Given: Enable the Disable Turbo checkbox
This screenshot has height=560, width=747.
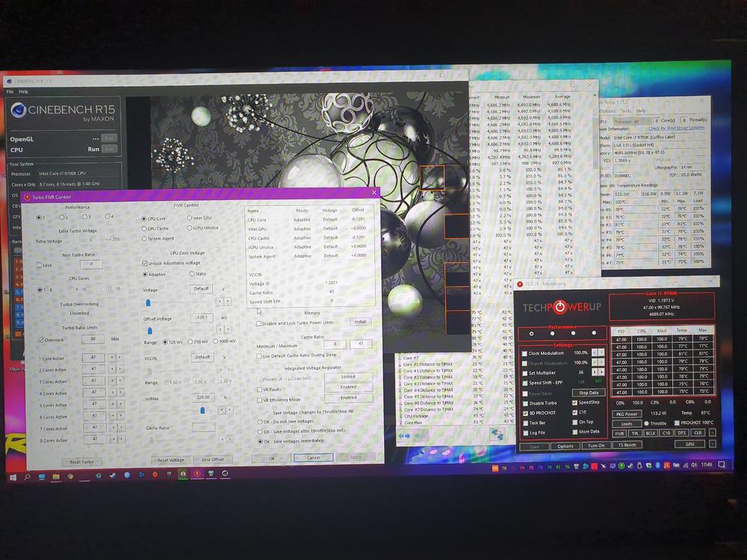Looking at the screenshot, I should coord(524,403).
